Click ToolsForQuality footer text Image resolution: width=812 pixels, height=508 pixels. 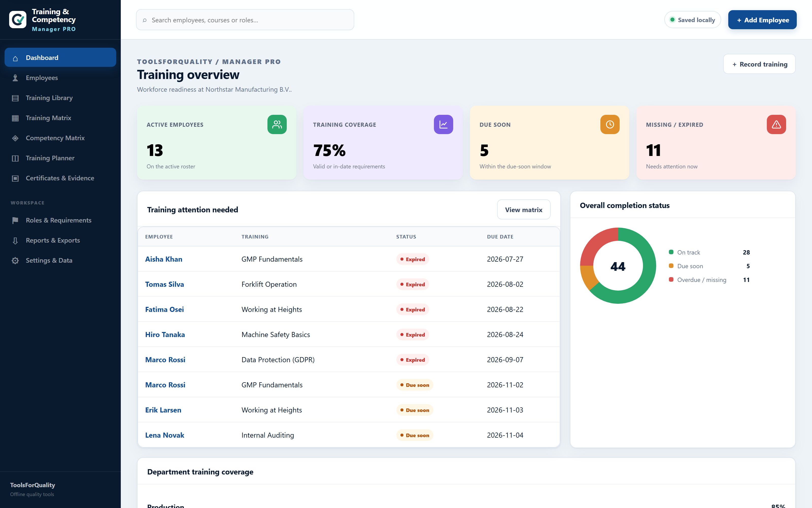tap(32, 485)
